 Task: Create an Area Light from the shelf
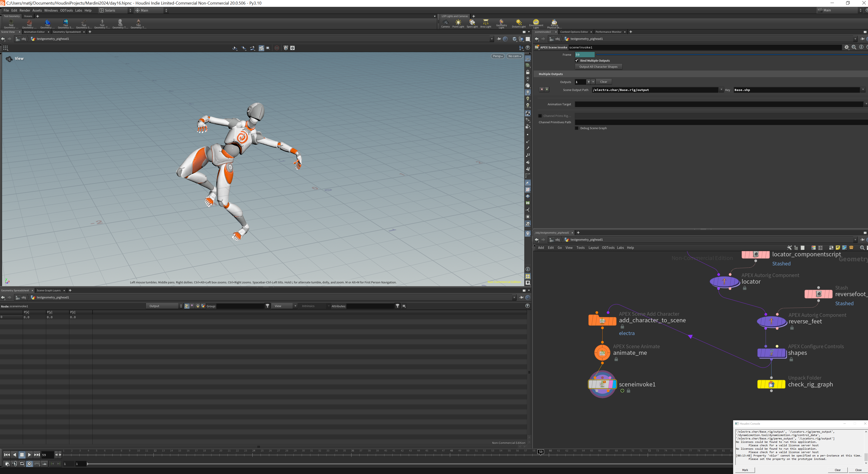(486, 24)
